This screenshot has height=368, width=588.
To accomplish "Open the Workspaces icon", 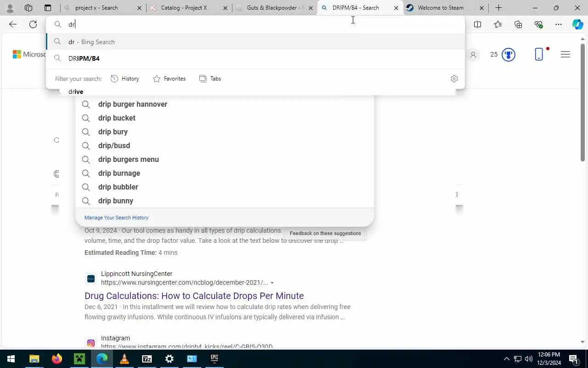I will point(28,8).
